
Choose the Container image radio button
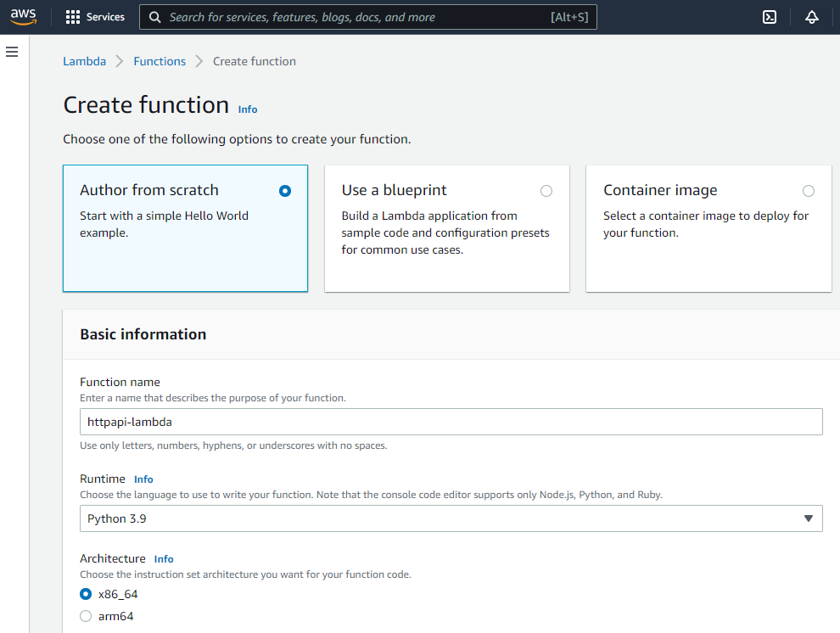[x=809, y=191]
